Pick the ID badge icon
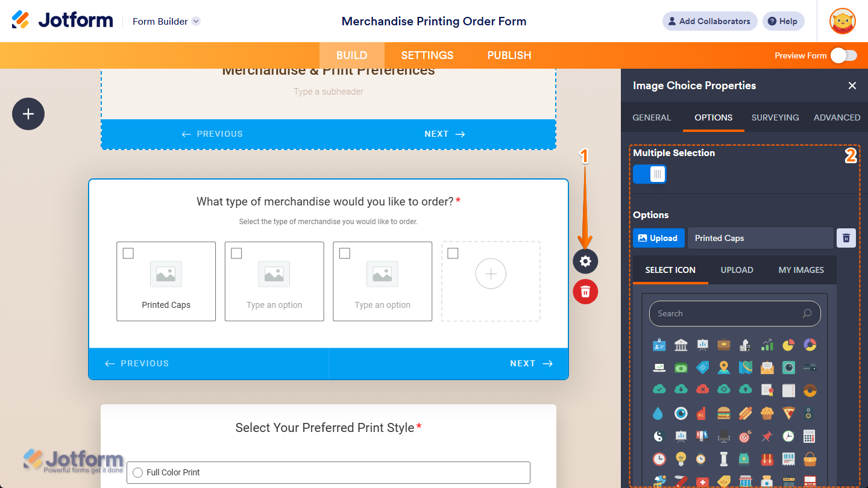 coord(659,345)
